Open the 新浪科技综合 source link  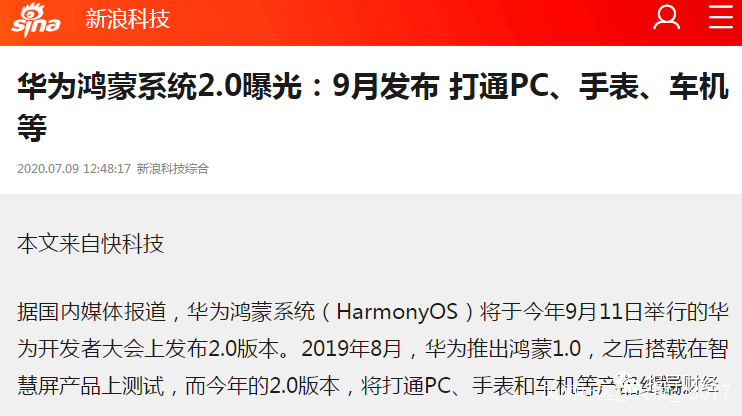click(173, 169)
